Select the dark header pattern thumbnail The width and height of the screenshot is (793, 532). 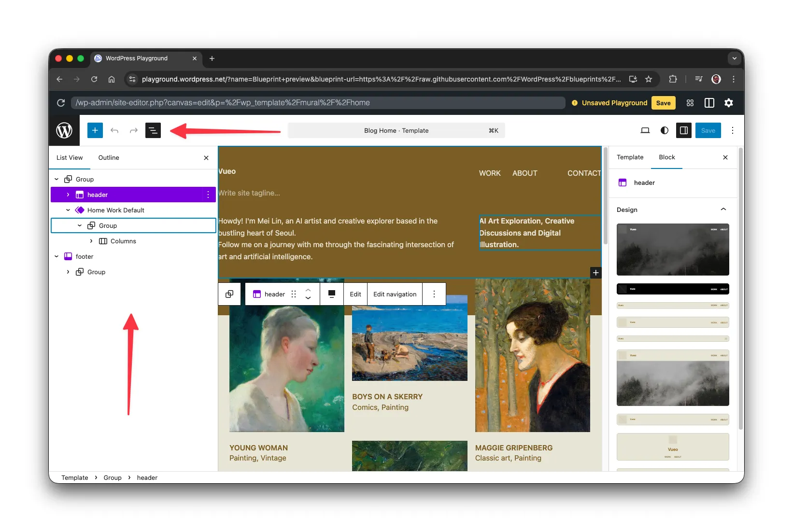(x=673, y=289)
